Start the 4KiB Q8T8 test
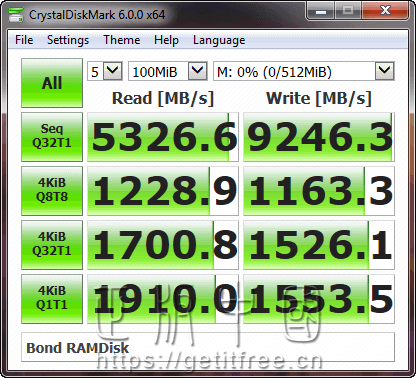 pos(52,191)
